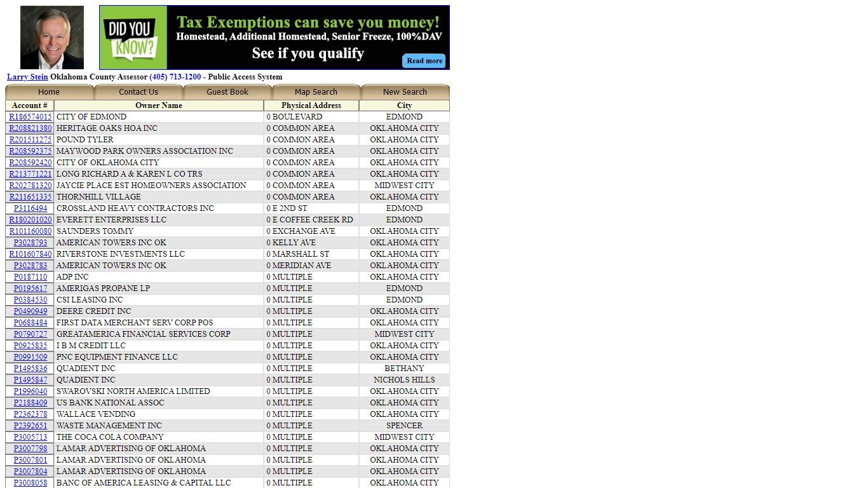Open the Contact Us tab
The width and height of the screenshot is (868, 488).
[139, 92]
